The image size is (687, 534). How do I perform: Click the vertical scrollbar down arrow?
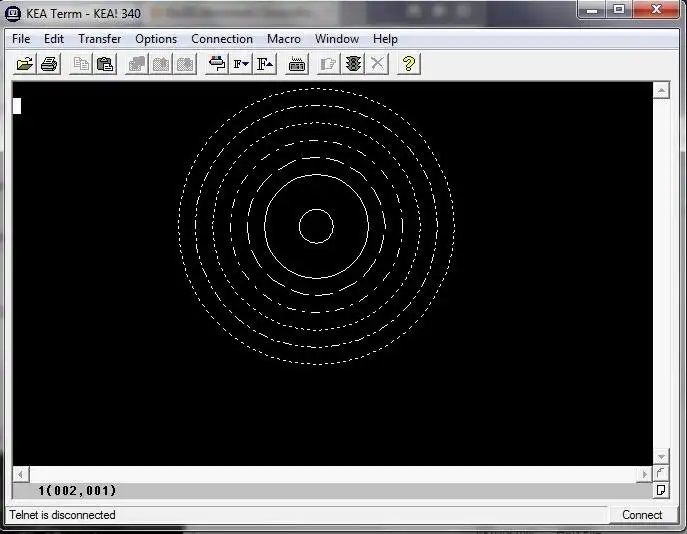pos(661,457)
